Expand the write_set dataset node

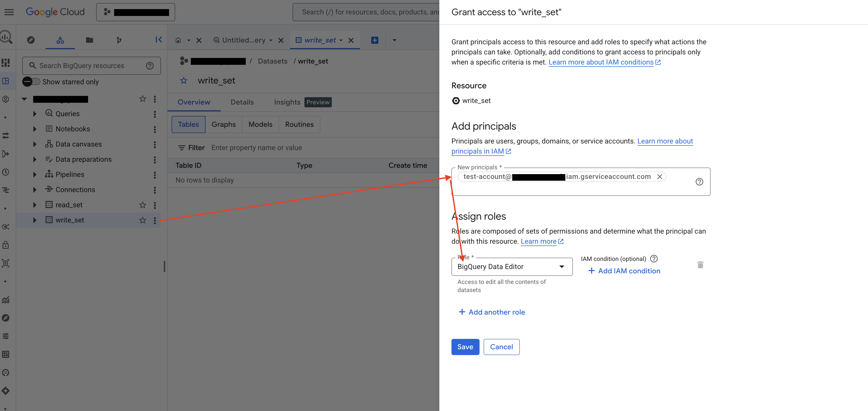(35, 220)
